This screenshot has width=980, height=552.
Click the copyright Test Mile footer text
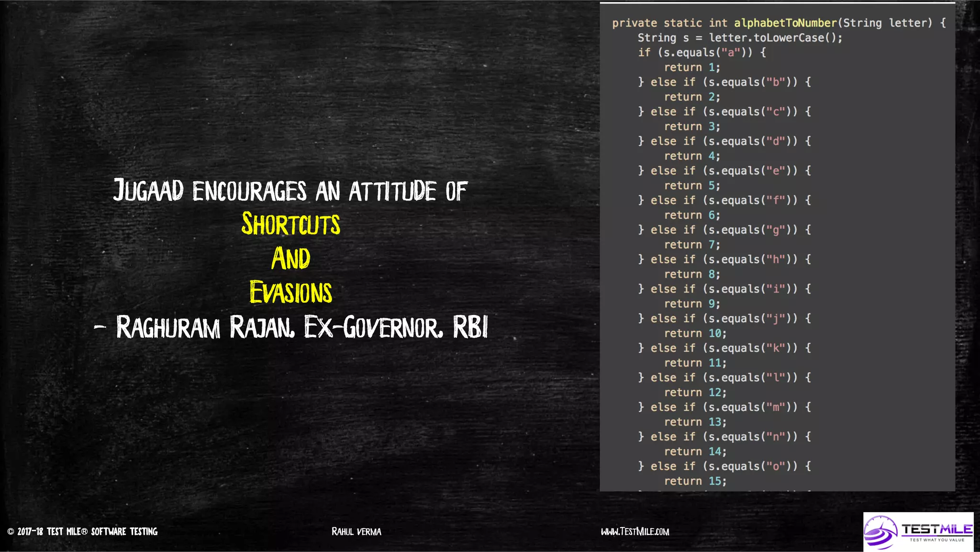82,531
